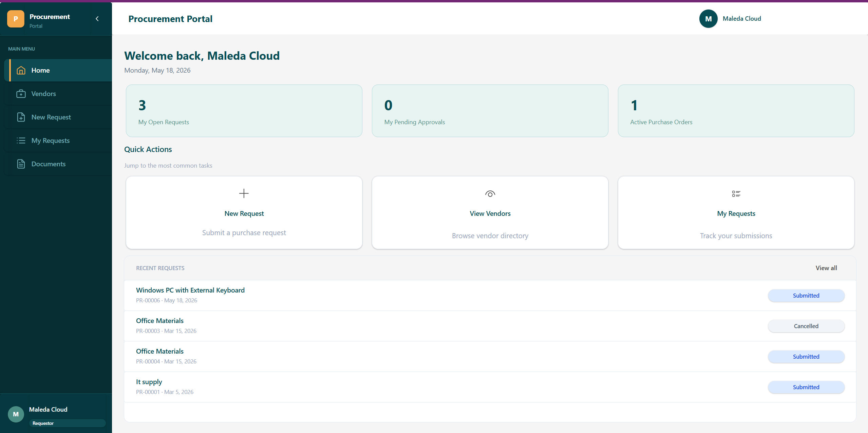The height and width of the screenshot is (433, 868).
Task: Click the 'Monday, May 18, 2026' date text
Action: tap(157, 70)
